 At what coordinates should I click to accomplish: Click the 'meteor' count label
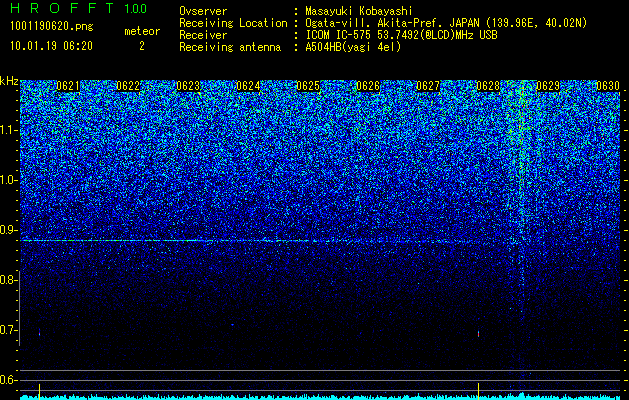coord(142,31)
